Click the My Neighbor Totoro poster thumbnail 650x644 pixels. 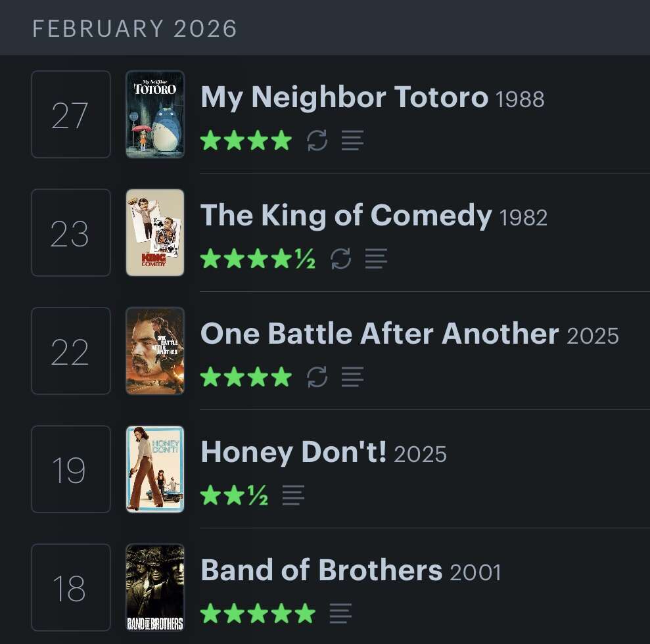coord(155,114)
